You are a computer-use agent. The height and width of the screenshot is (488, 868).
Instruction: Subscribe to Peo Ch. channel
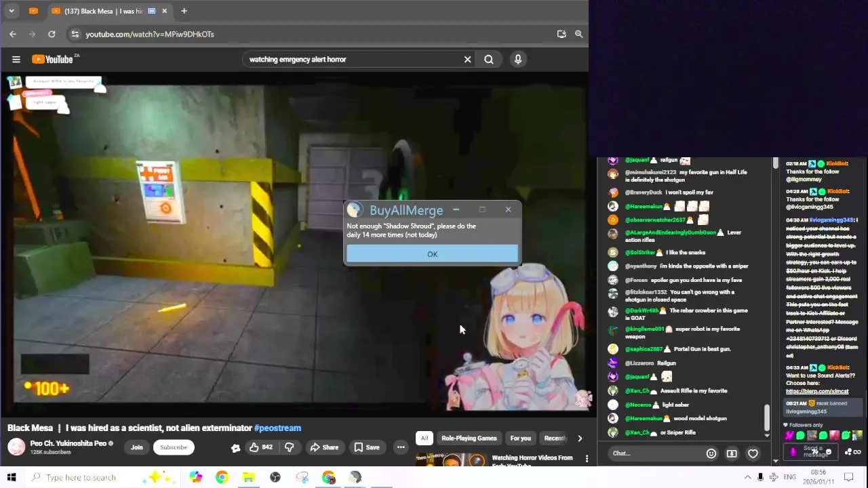tap(174, 447)
